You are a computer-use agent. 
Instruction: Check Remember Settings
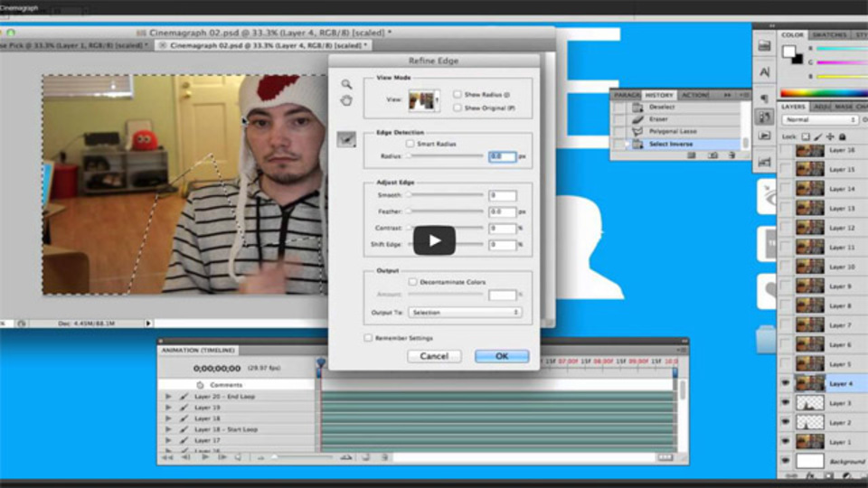click(368, 338)
